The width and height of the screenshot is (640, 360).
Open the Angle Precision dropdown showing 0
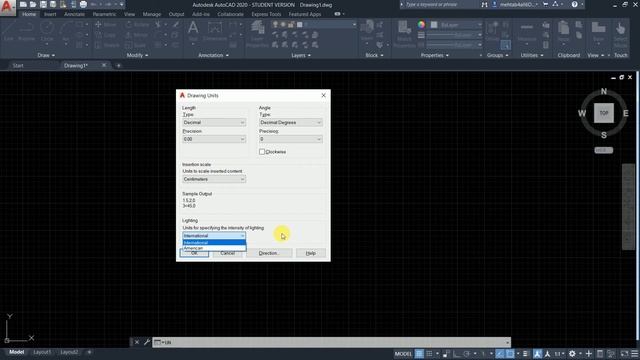291,139
